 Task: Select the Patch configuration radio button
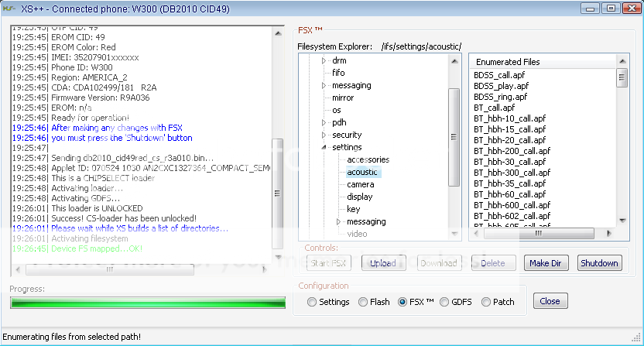pyautogui.click(x=486, y=302)
